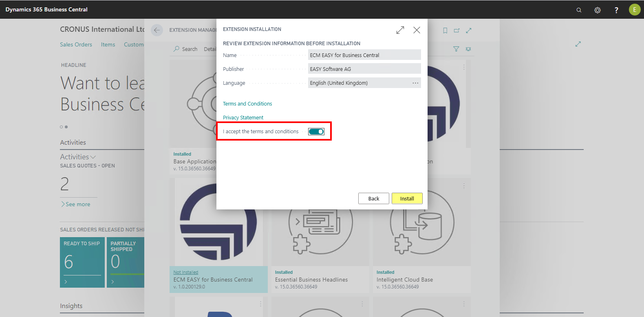Open Privacy Statement link
This screenshot has width=644, height=317.
pos(243,117)
